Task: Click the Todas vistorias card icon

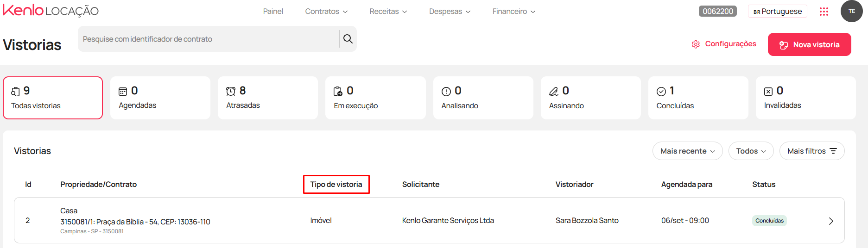Action: tap(16, 92)
